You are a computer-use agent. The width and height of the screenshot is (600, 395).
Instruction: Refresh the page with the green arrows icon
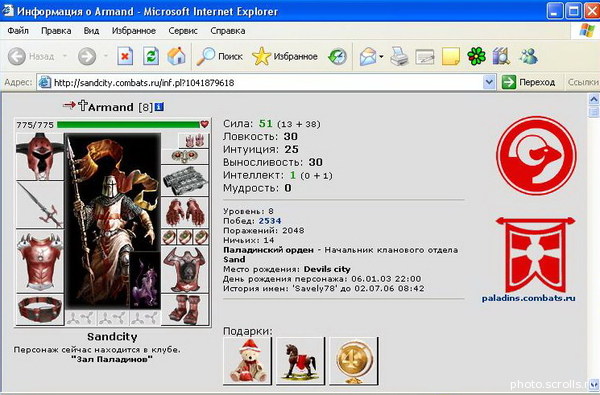click(151, 56)
